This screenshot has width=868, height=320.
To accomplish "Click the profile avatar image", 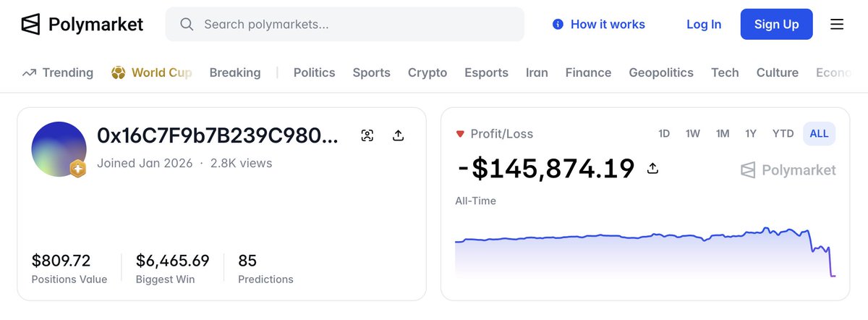I will click(59, 149).
